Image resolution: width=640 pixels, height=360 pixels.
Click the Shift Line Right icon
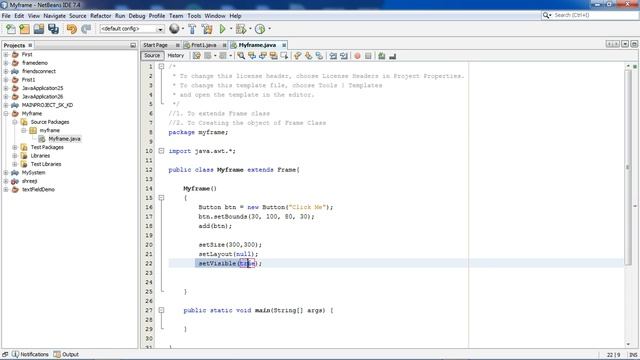click(344, 56)
